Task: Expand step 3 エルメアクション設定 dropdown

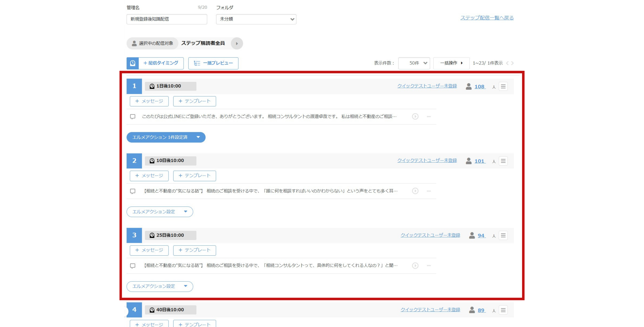Action: pos(160,286)
